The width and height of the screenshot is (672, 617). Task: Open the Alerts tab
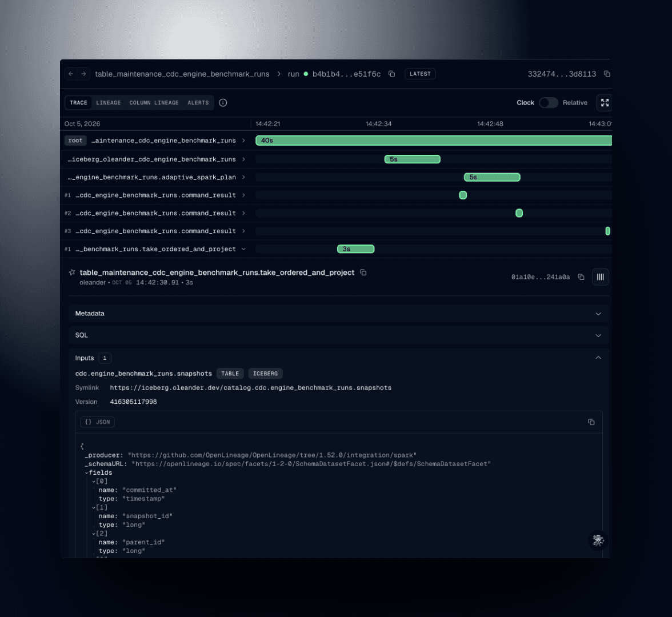(x=198, y=103)
